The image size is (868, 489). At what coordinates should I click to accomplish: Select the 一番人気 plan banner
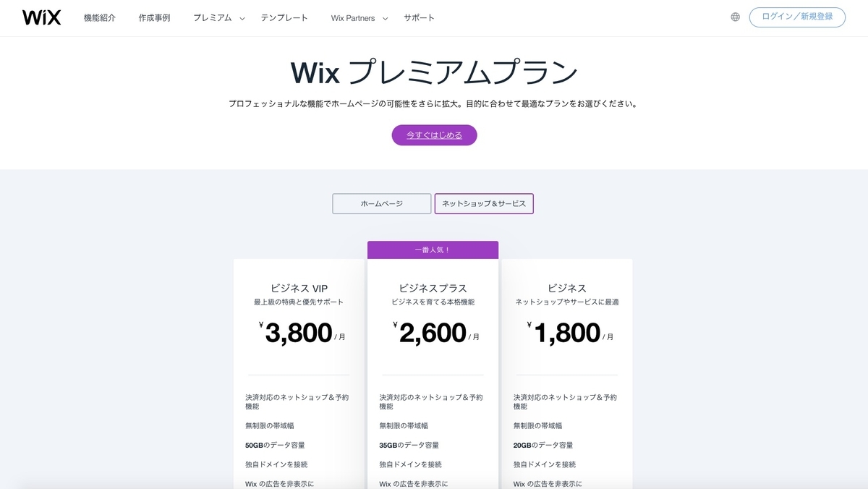coord(433,249)
